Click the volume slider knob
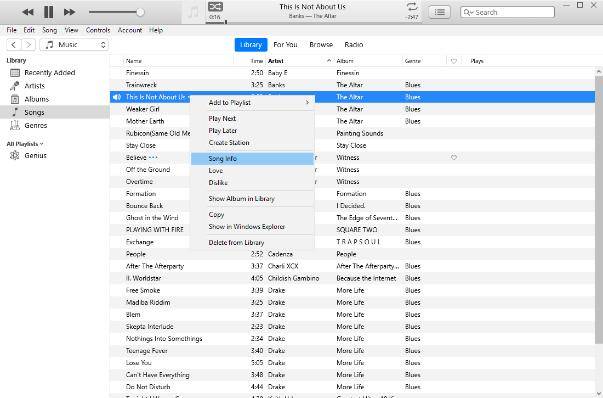 [140, 12]
